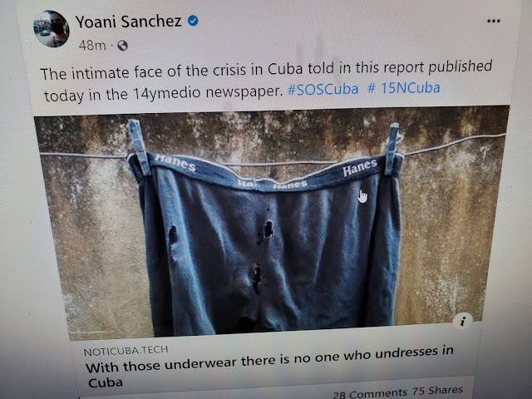
Task: Follow the #SOSCuba hashtag
Action: (x=323, y=90)
